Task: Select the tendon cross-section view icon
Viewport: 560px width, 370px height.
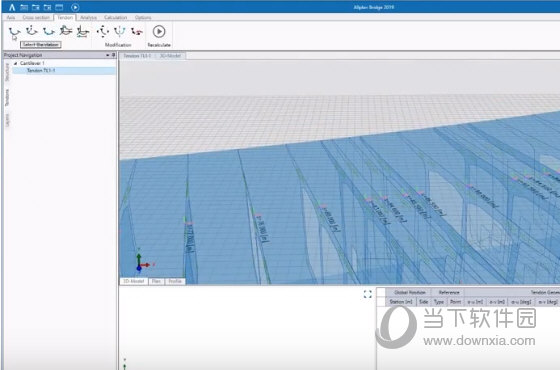Action: click(x=66, y=31)
